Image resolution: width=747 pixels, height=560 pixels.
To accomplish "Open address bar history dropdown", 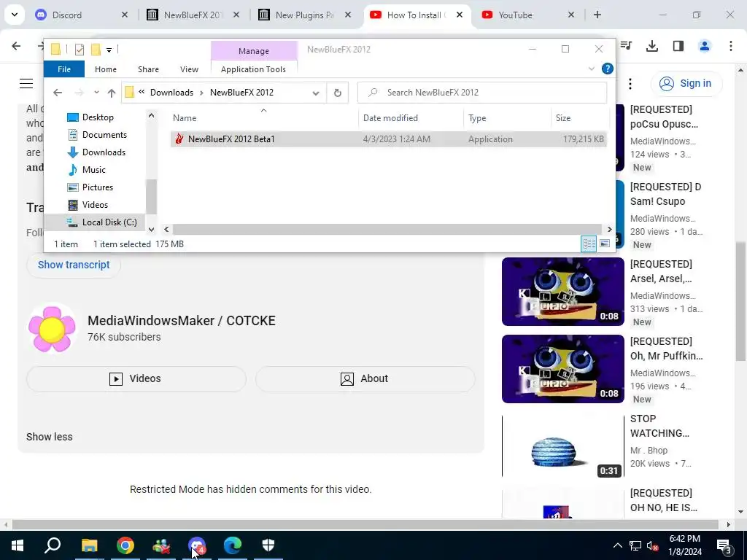I will (316, 93).
